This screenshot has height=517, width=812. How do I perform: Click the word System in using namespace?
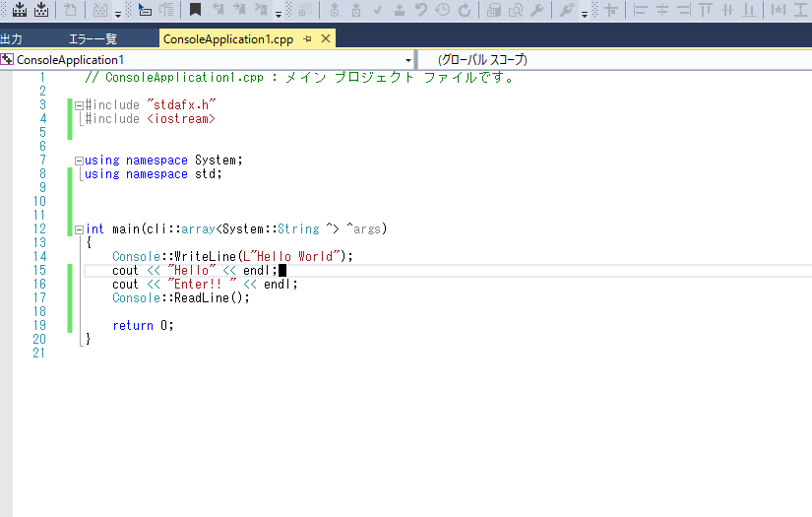pyautogui.click(x=216, y=161)
